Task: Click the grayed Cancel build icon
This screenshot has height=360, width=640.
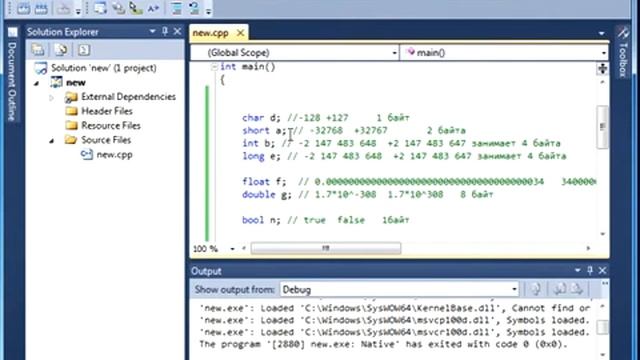Action: pos(63,8)
